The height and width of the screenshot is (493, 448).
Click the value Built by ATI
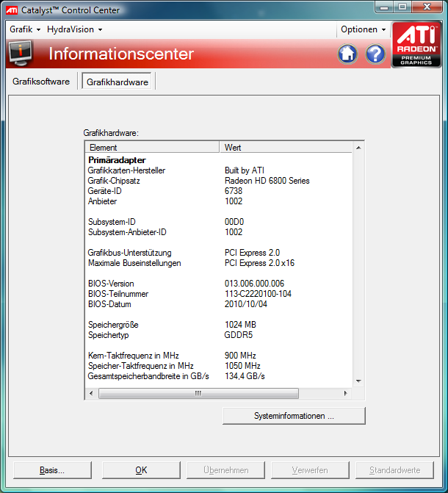(x=245, y=170)
